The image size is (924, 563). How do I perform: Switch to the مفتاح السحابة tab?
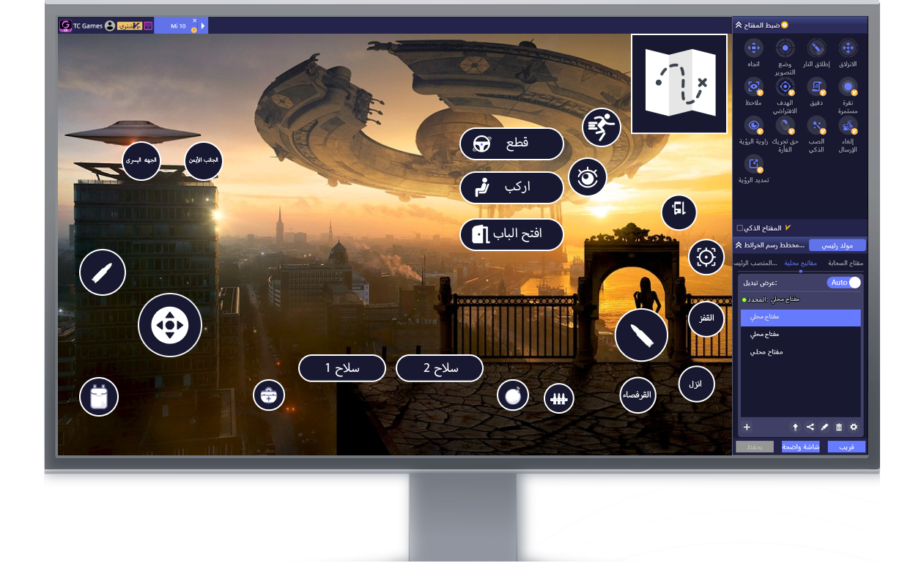[846, 263]
